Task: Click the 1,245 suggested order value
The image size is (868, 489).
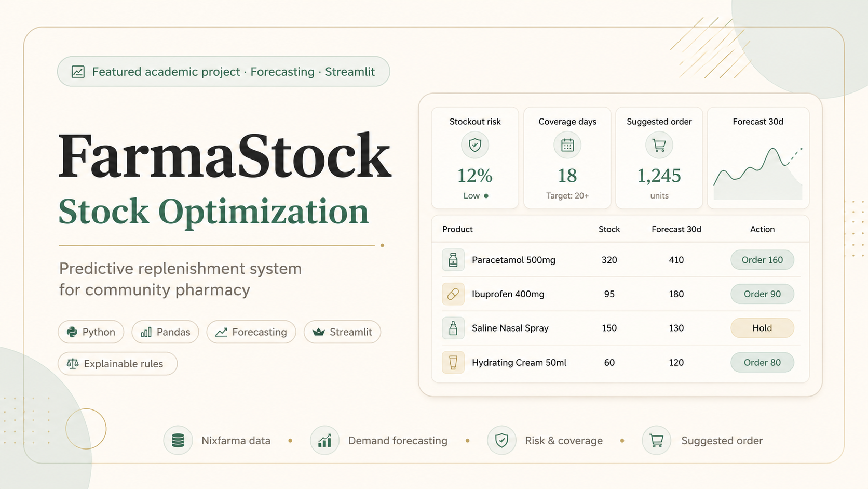Action: [x=659, y=176]
